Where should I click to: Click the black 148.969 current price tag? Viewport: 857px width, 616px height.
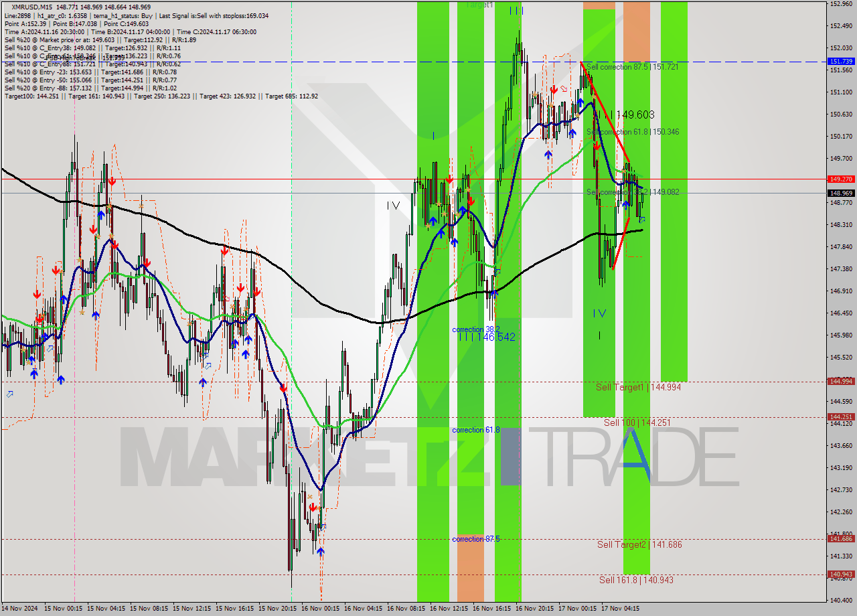(841, 193)
